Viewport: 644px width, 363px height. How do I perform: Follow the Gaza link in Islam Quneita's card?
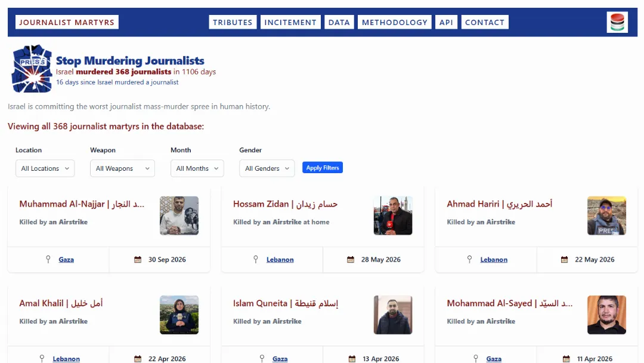coord(280,359)
